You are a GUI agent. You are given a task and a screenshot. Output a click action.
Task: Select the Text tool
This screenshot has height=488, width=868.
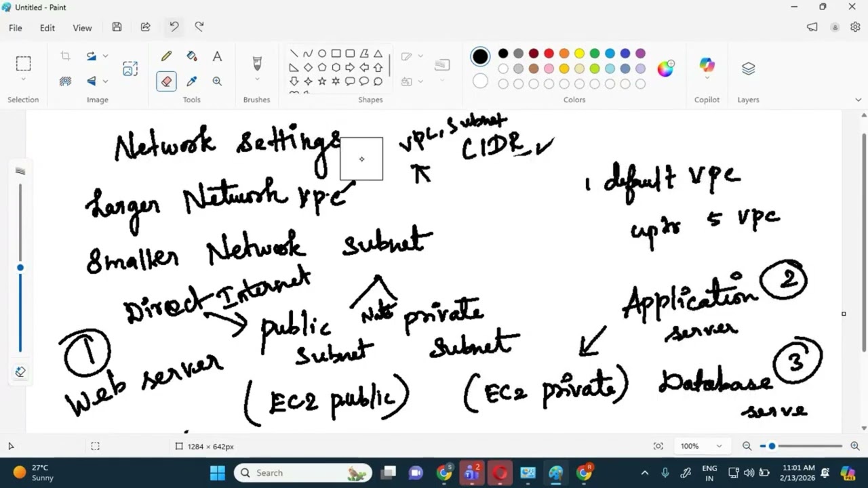pos(217,56)
